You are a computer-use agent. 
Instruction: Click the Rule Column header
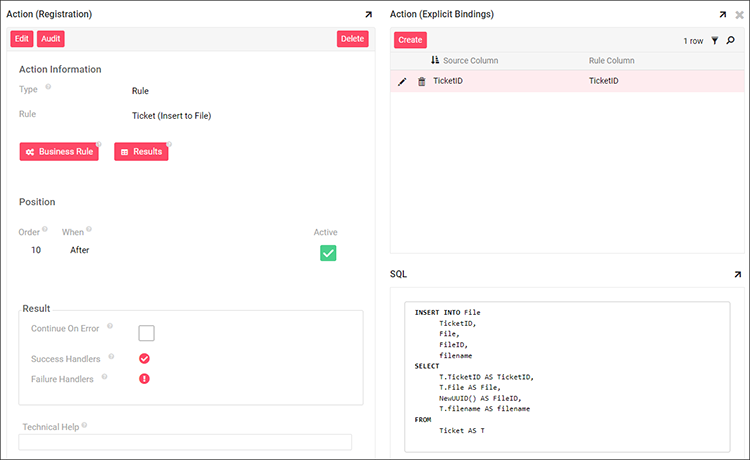611,61
